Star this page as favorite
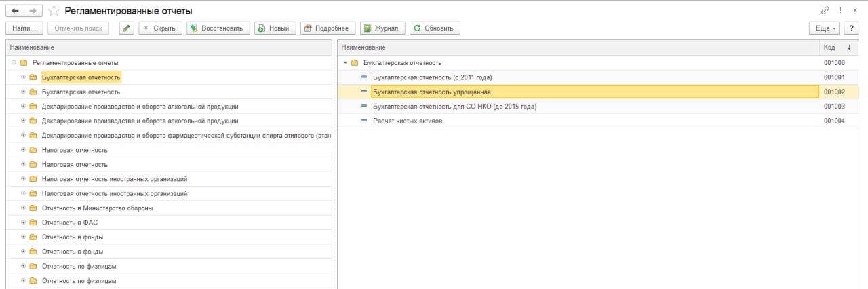The height and width of the screenshot is (289, 868). tap(53, 11)
